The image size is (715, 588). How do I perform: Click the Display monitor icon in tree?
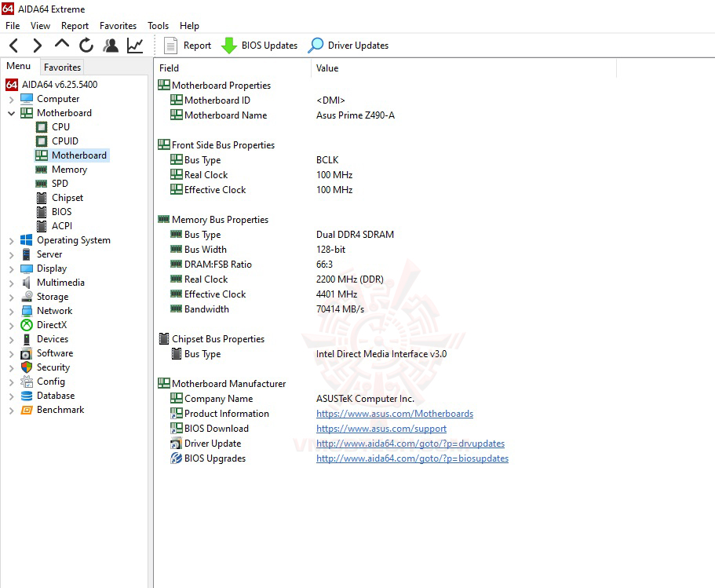pos(27,268)
